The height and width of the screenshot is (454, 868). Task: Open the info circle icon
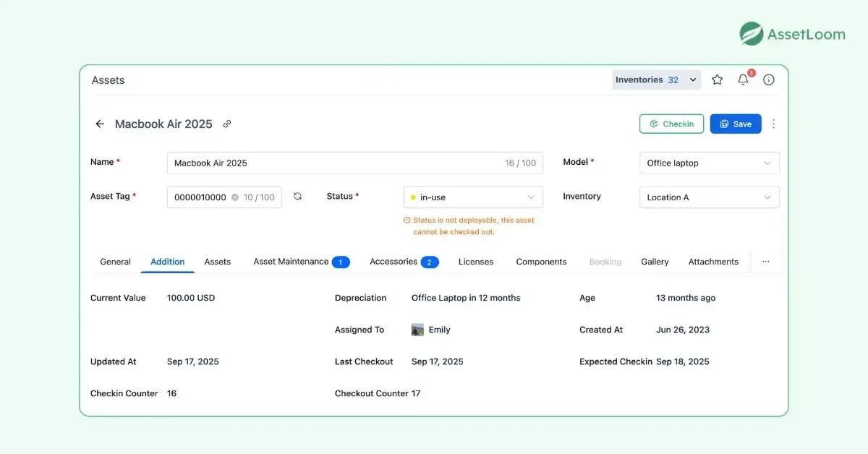coord(769,80)
